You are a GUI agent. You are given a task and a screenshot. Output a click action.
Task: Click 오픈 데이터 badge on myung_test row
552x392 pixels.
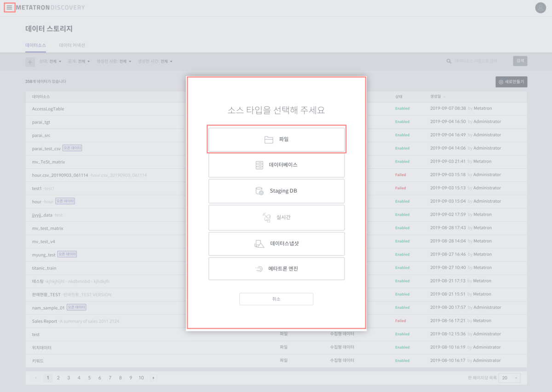pos(67,254)
